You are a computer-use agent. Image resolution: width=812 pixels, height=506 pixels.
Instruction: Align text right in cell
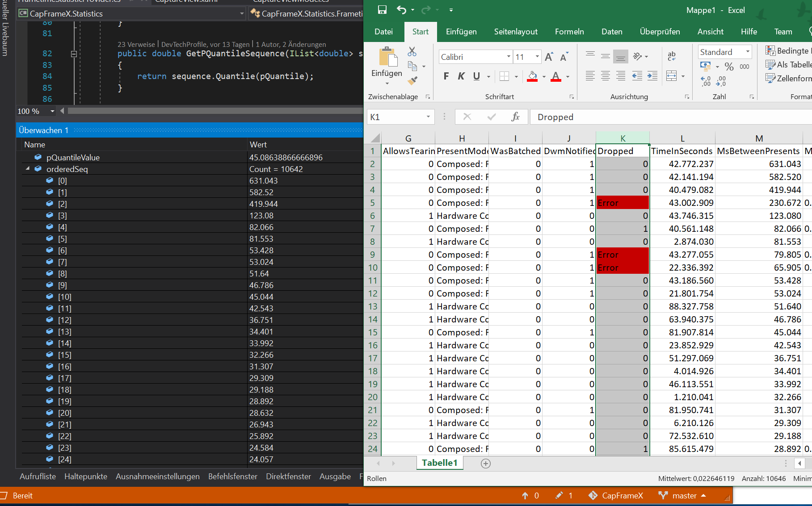[x=621, y=76]
